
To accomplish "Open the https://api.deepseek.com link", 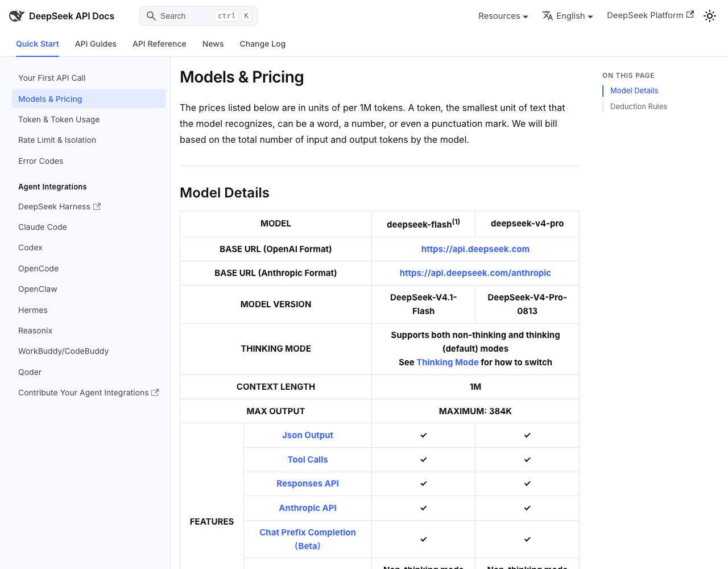I will point(475,249).
